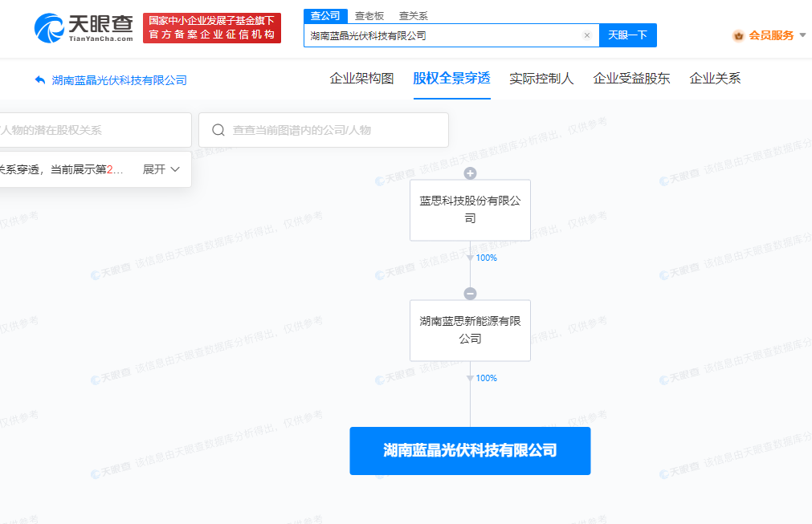Switch to the 查老板 search tab
Viewport: 812px width, 524px height.
(x=369, y=16)
